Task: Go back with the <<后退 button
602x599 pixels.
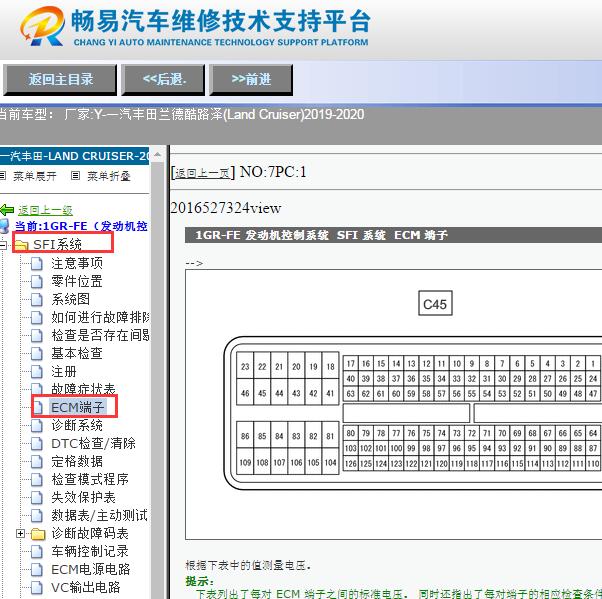Action: pos(163,80)
